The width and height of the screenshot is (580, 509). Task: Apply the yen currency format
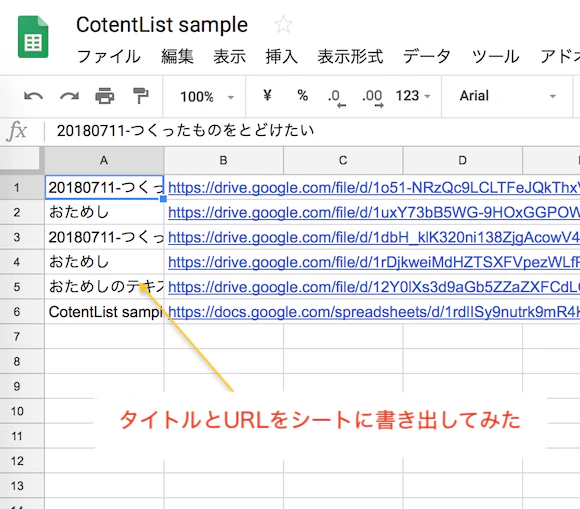tap(267, 95)
